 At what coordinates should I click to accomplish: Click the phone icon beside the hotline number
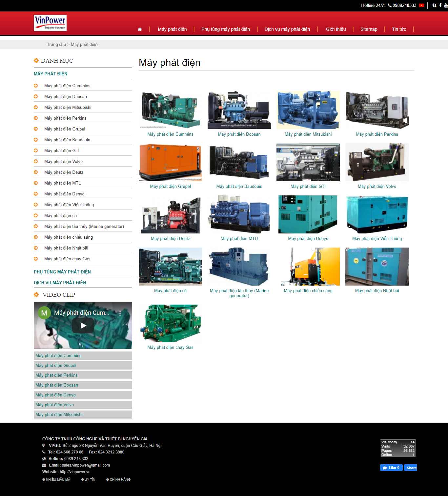[389, 5]
